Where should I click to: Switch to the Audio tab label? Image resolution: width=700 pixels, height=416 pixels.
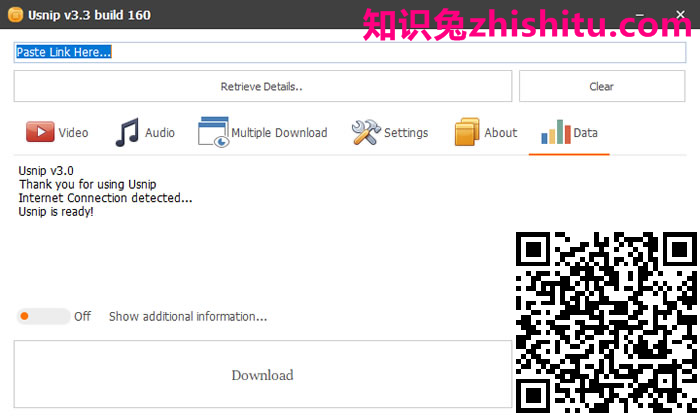point(160,133)
